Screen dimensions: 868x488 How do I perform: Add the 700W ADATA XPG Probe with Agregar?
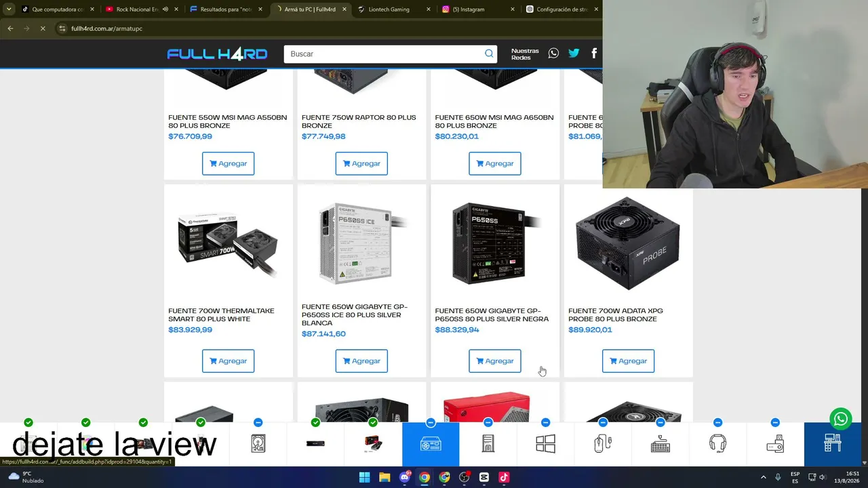pyautogui.click(x=628, y=361)
